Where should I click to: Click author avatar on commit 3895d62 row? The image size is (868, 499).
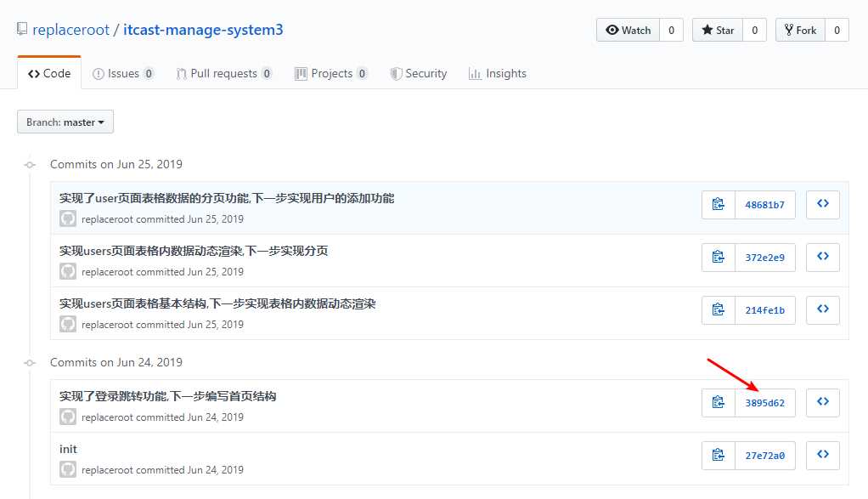[x=68, y=417]
